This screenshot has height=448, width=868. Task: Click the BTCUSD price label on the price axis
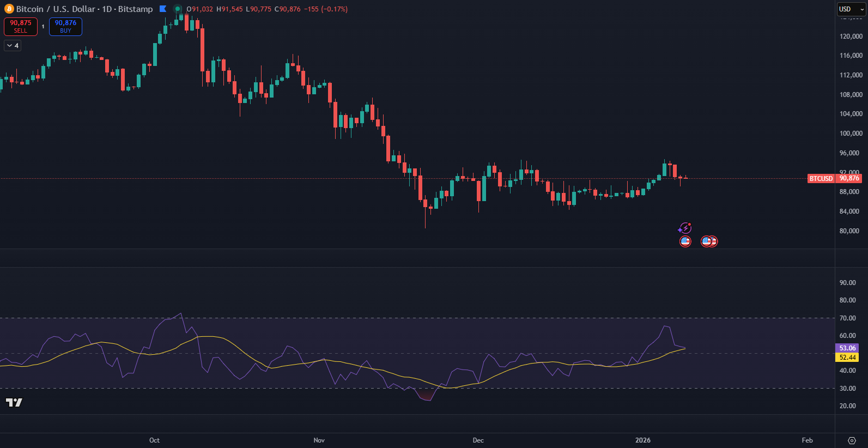click(x=821, y=179)
